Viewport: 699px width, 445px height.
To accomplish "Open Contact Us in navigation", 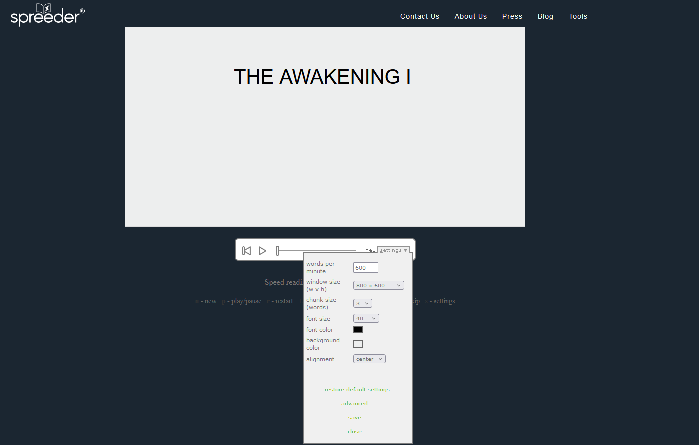I will [x=419, y=16].
